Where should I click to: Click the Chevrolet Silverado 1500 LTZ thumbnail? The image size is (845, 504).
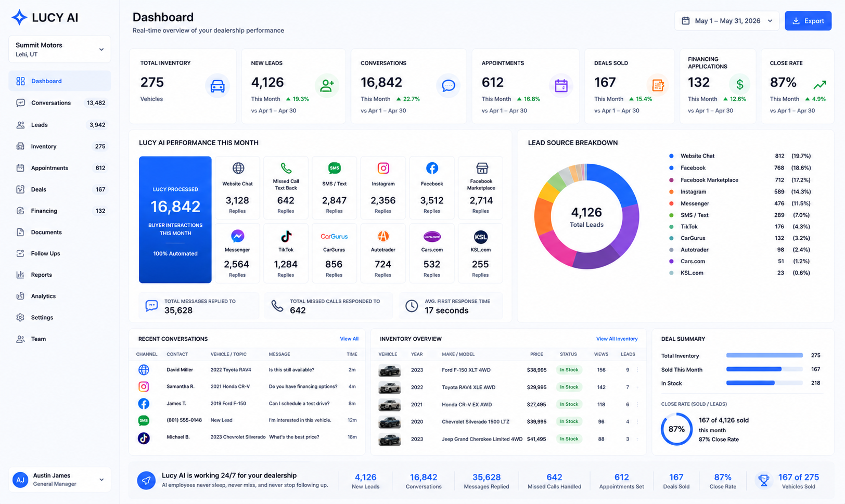pyautogui.click(x=389, y=422)
